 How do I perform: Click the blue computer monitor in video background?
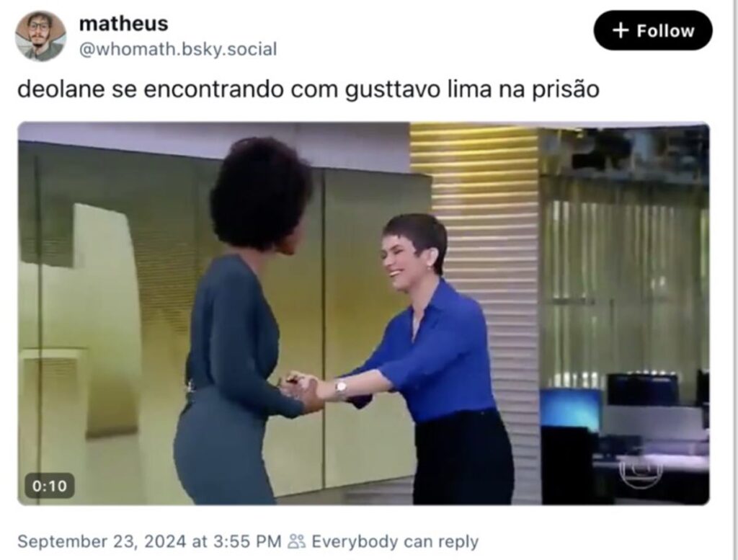[571, 407]
